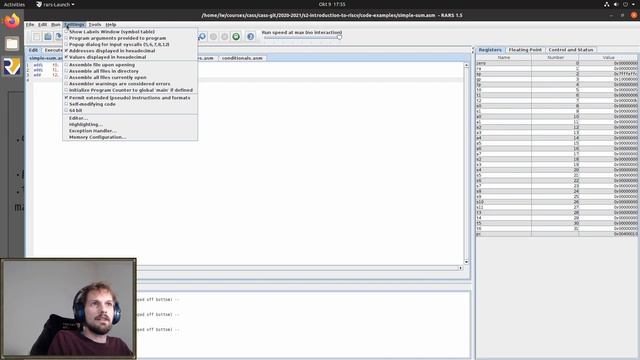Screen dimensions: 640x360
Task: Open the Edit menu
Action: [42, 24]
